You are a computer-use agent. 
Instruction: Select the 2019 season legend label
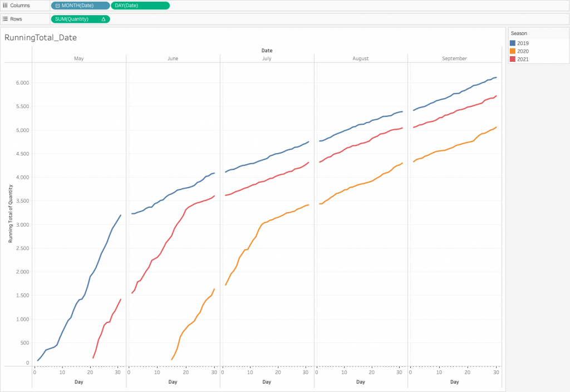tap(523, 43)
